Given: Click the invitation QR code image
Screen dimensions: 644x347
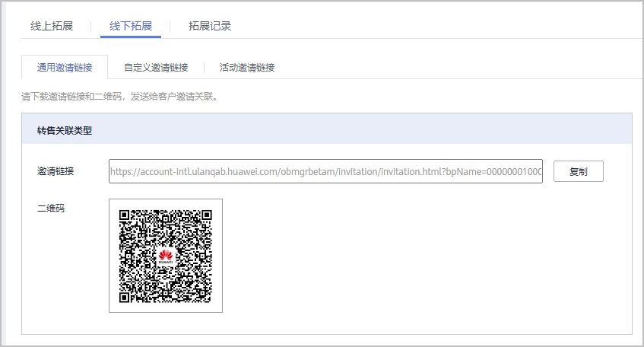Looking at the screenshot, I should pyautogui.click(x=166, y=256).
